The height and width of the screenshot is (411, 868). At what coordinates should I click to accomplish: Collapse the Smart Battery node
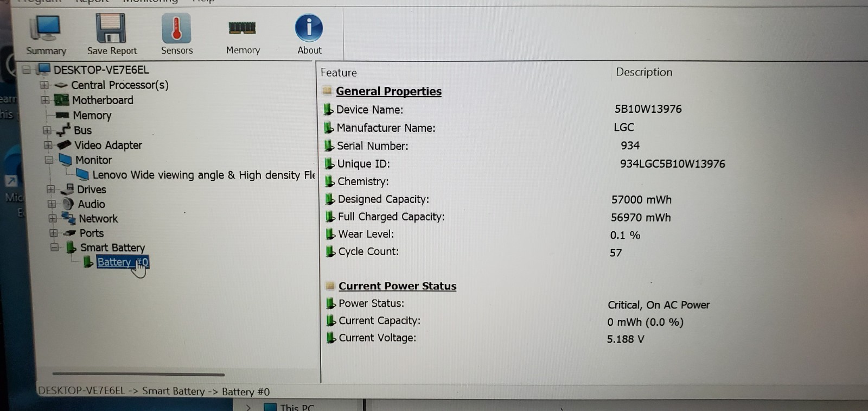55,248
